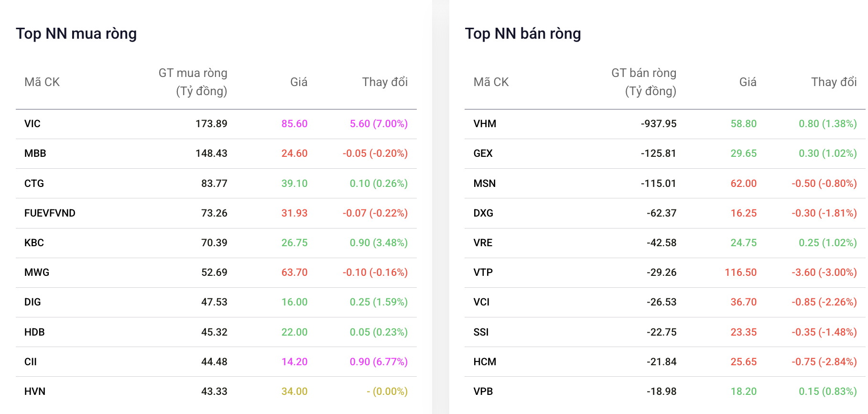
Task: Select the CTG ticker symbol
Action: click(34, 184)
